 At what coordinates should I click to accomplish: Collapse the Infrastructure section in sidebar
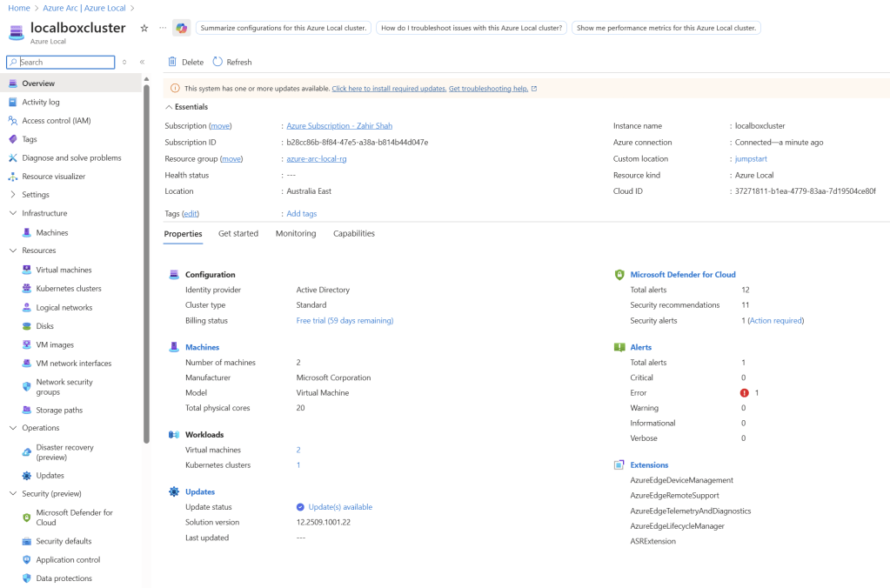(13, 213)
